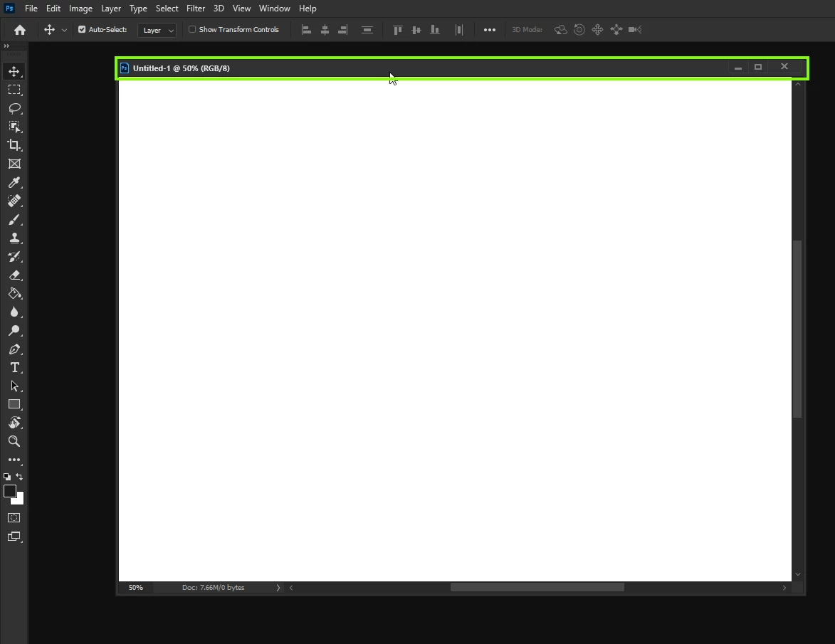Image resolution: width=835 pixels, height=644 pixels.
Task: Open the Type menu
Action: (x=138, y=9)
